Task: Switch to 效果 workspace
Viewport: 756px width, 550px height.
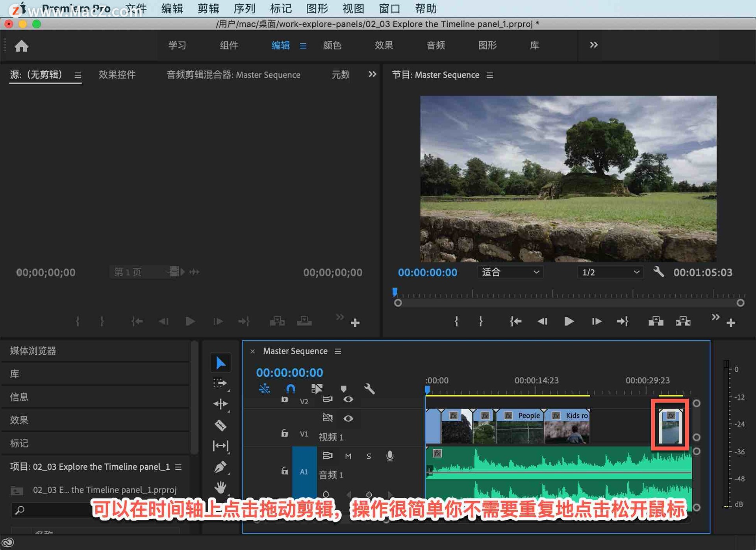Action: coord(384,45)
